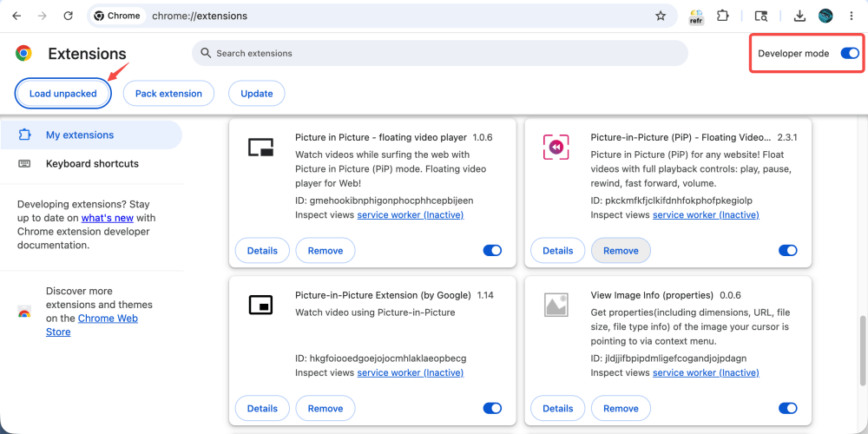Focus the Search extensions field
The width and height of the screenshot is (868, 434).
tap(440, 53)
